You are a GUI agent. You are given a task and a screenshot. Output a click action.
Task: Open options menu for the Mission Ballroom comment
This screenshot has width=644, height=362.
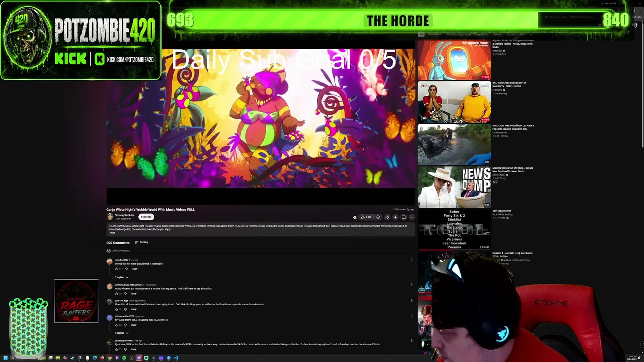[412, 341]
